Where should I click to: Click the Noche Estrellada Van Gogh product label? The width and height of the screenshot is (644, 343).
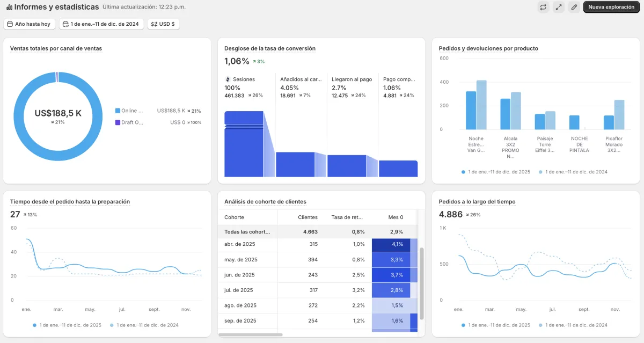(x=476, y=144)
